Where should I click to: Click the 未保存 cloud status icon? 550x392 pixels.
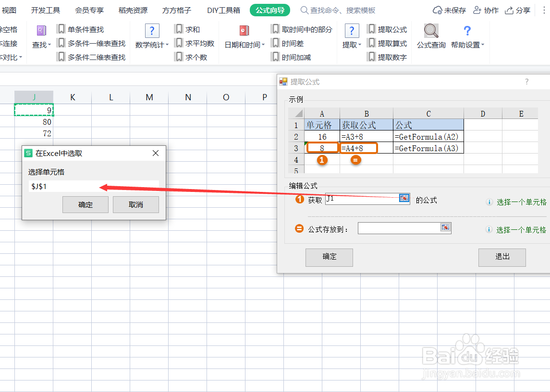point(438,10)
